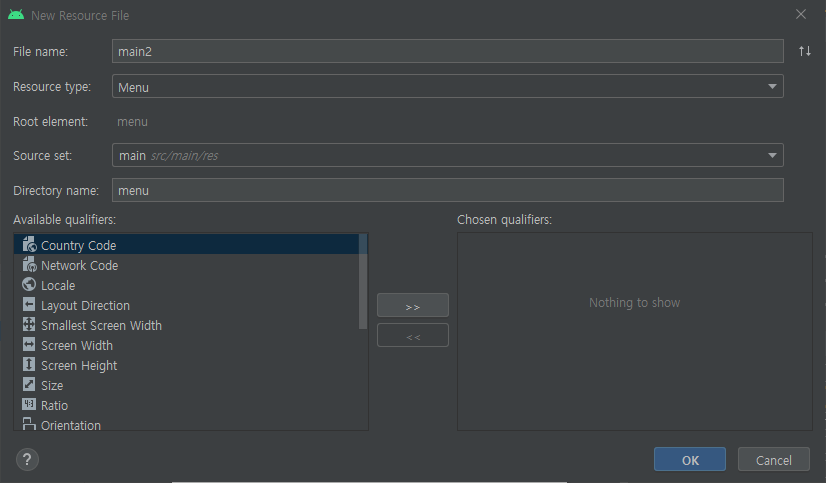Image resolution: width=826 pixels, height=483 pixels.
Task: Close the New Resource File dialog
Action: (801, 15)
